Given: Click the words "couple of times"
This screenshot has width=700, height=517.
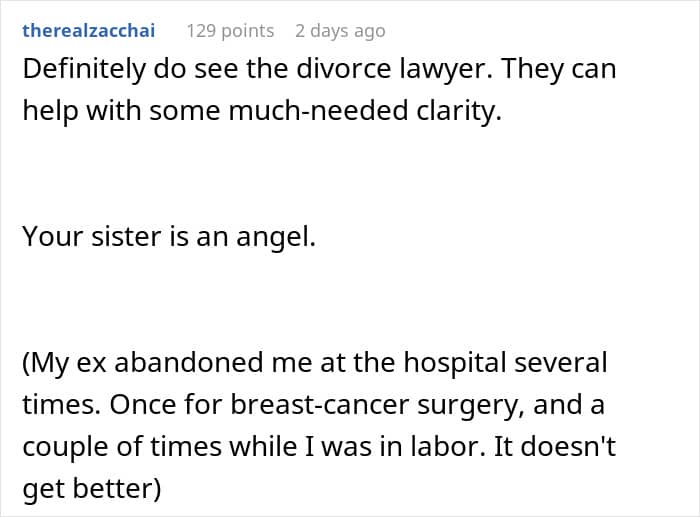Looking at the screenshot, I should click(x=122, y=447).
